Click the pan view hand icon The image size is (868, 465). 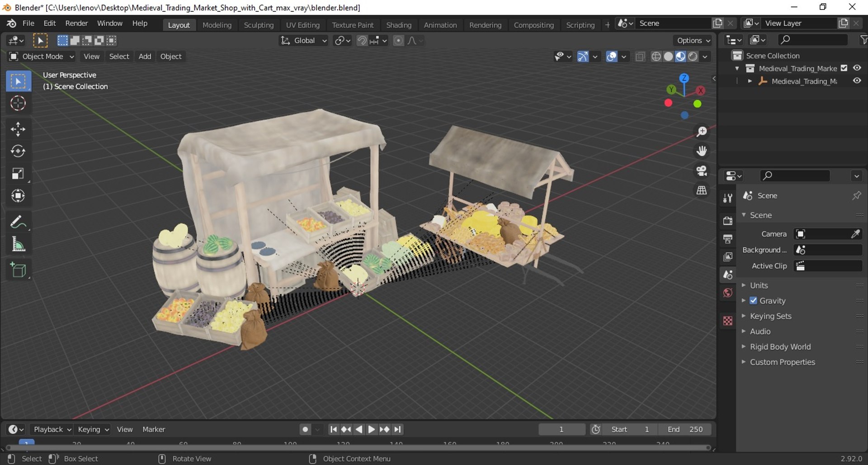[702, 151]
